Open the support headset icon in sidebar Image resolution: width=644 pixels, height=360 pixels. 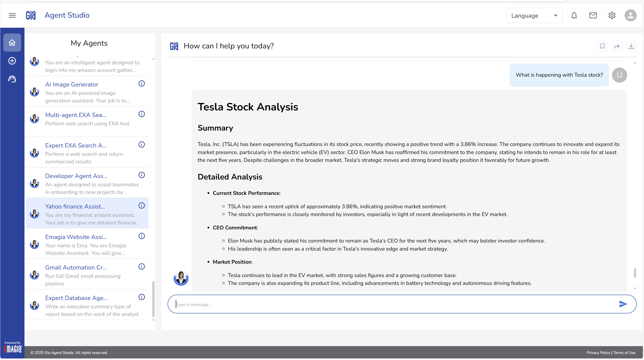[12, 79]
